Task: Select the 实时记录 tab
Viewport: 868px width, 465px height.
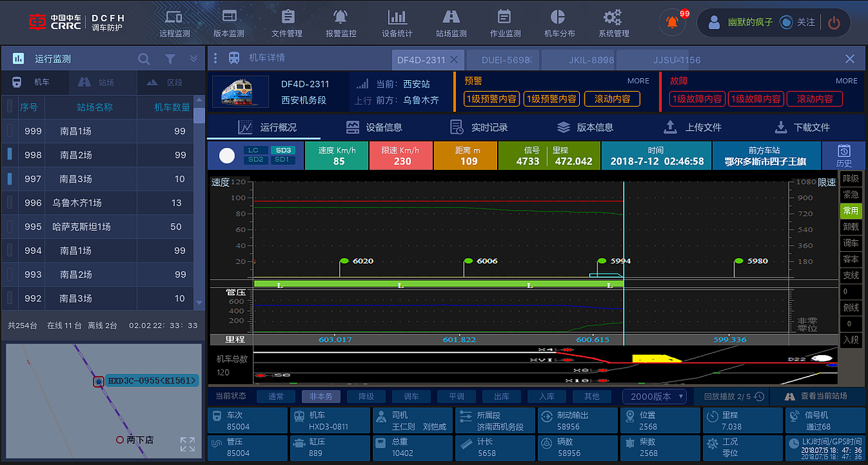Action: click(x=479, y=127)
